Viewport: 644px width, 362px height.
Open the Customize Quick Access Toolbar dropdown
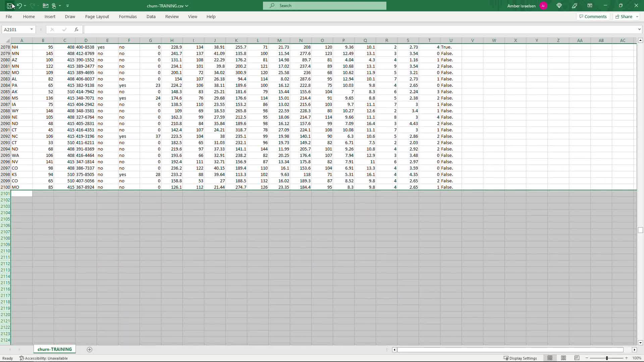(68, 6)
